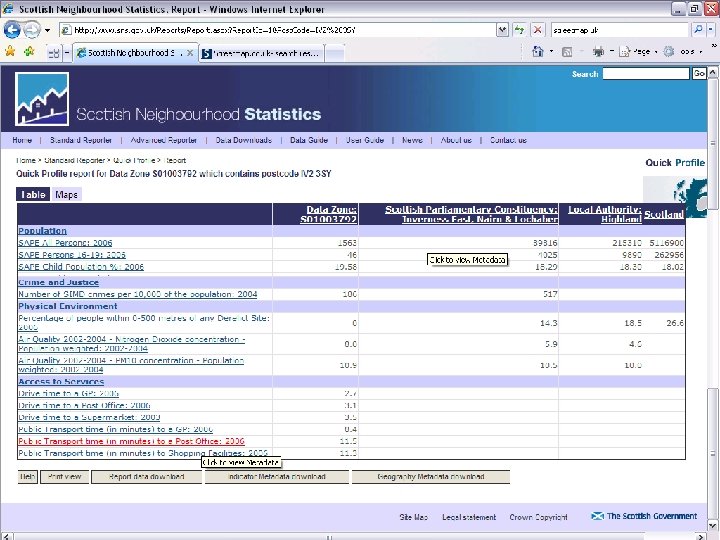This screenshot has height=540, width=720.
Task: Open Public Transport time to Post Office link
Action: (131, 441)
